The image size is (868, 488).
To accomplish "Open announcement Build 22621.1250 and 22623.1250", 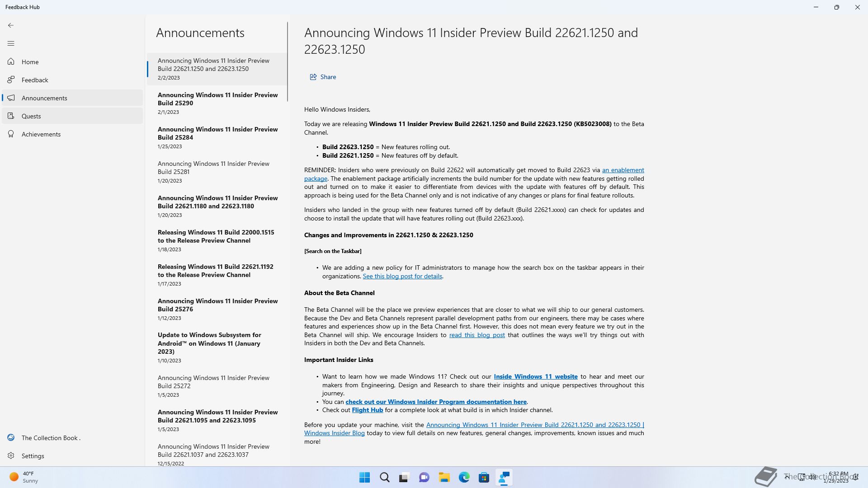I will pos(217,69).
